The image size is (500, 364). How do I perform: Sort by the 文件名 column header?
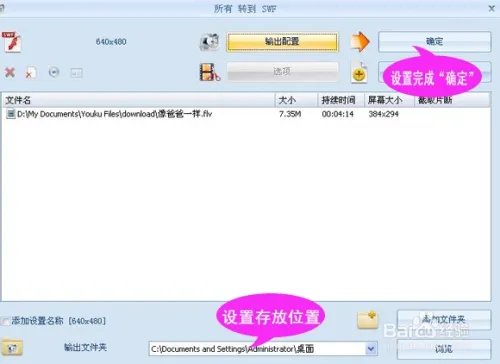click(x=138, y=100)
